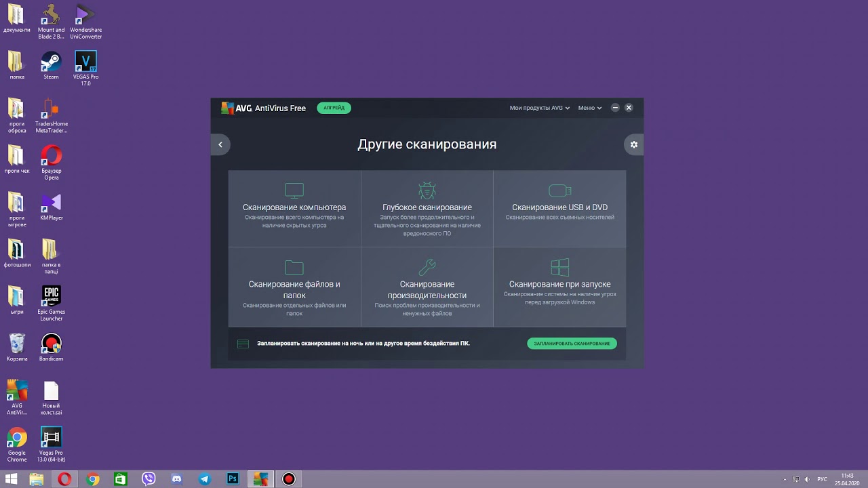Open the volume control in tray
Image resolution: width=868 pixels, height=488 pixels.
click(x=806, y=479)
